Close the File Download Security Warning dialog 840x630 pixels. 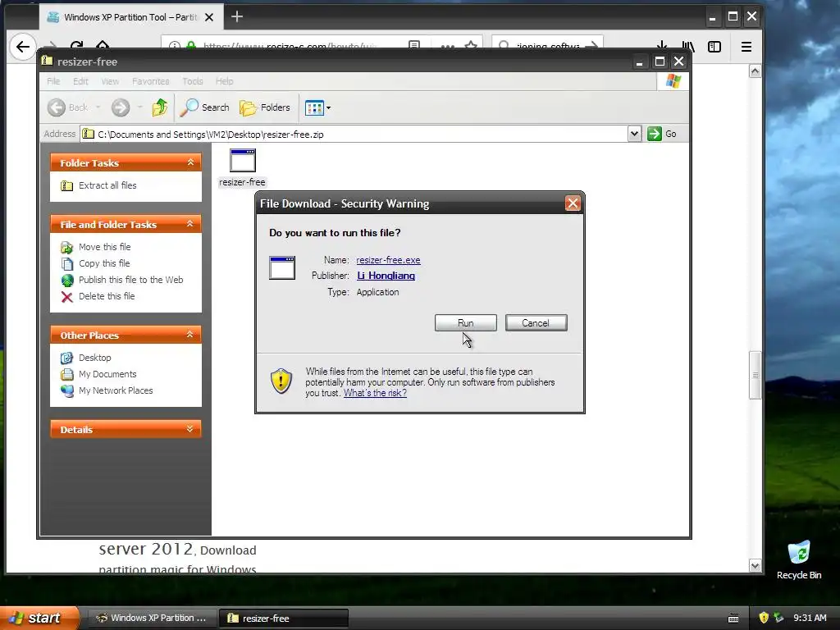click(x=573, y=203)
